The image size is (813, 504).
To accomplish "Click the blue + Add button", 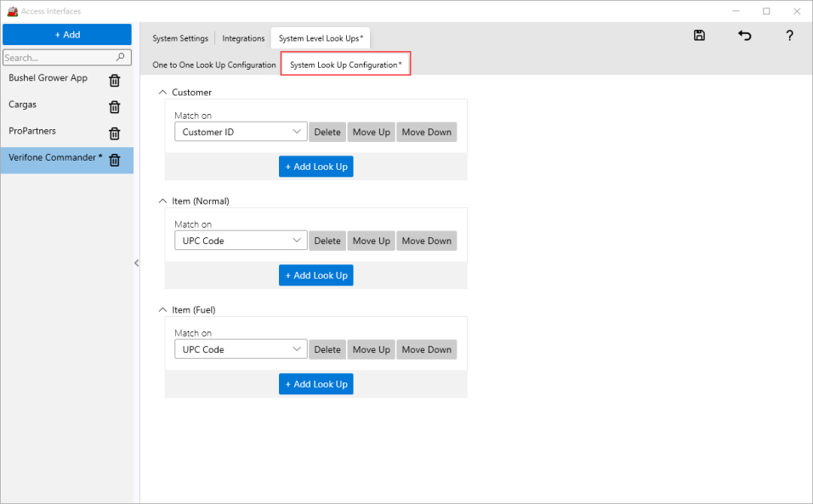I will (67, 35).
